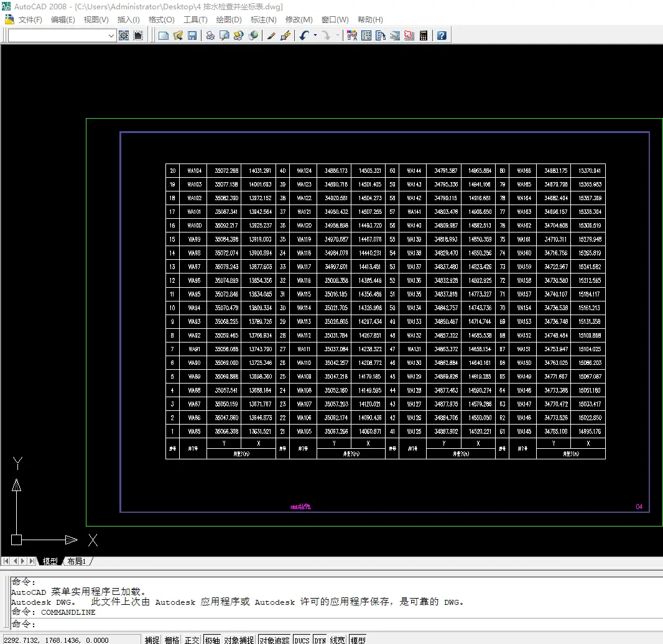Open the 标注(N) dimension menu
663x644 pixels.
tap(263, 20)
